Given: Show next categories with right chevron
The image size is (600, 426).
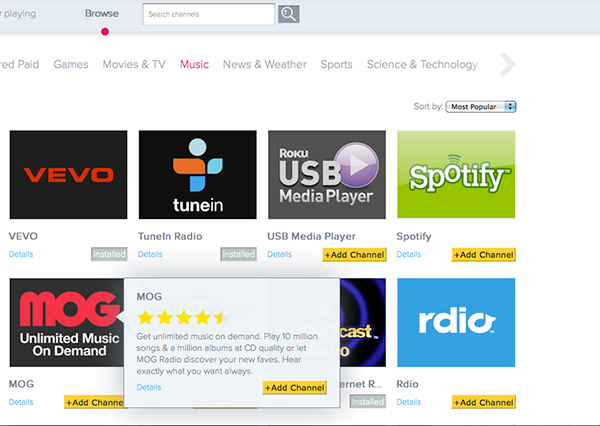Looking at the screenshot, I should [507, 64].
